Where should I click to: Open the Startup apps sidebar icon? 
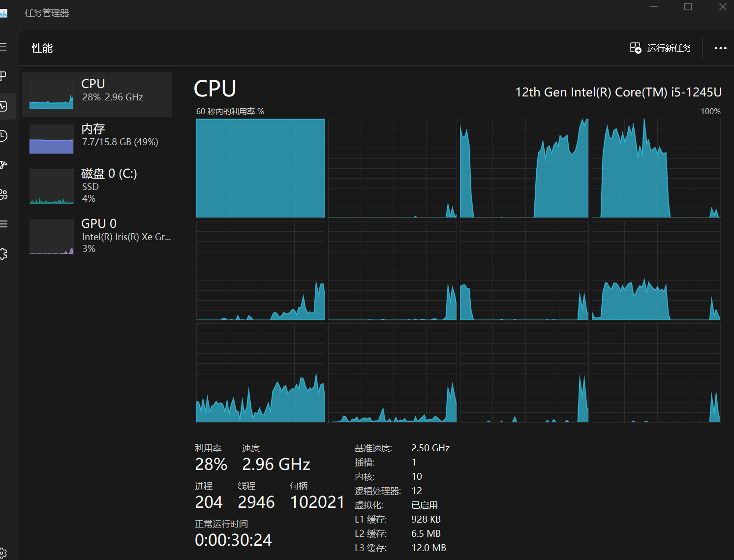point(3,165)
